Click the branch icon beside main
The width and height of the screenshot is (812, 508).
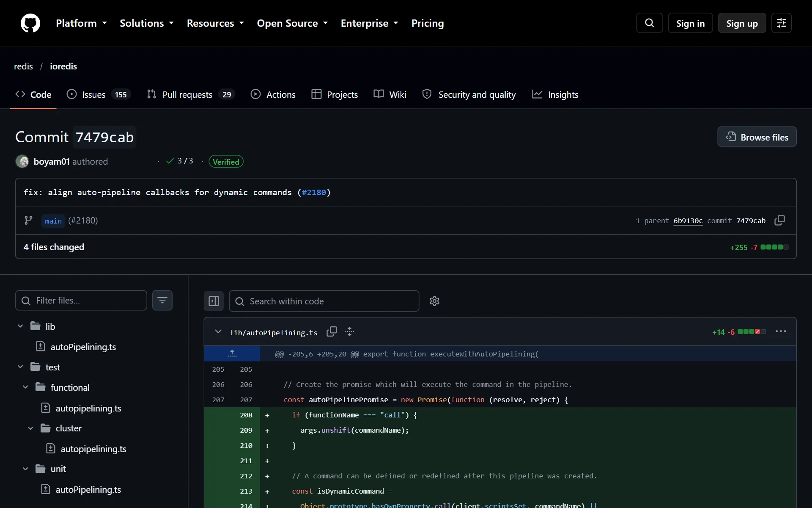(x=28, y=220)
